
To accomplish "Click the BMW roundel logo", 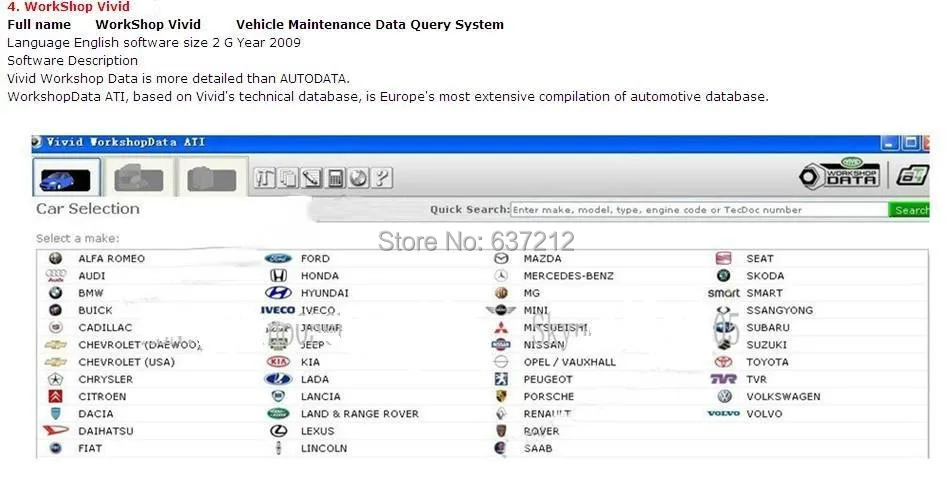I will point(55,293).
